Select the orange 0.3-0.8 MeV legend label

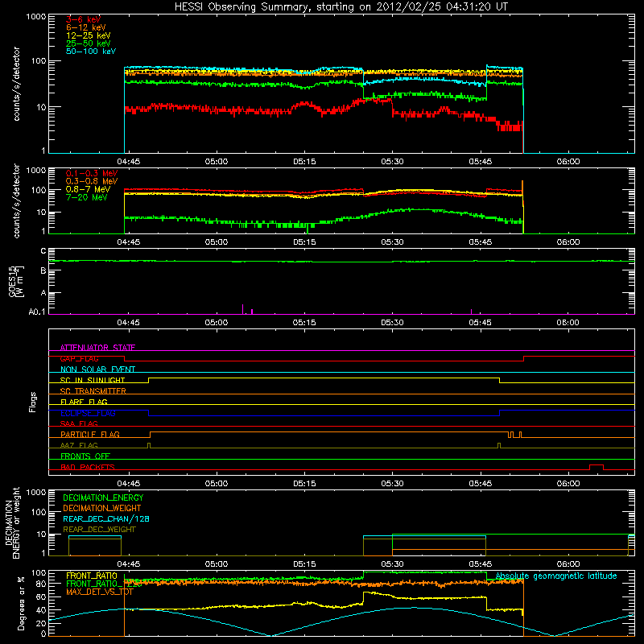[92, 182]
